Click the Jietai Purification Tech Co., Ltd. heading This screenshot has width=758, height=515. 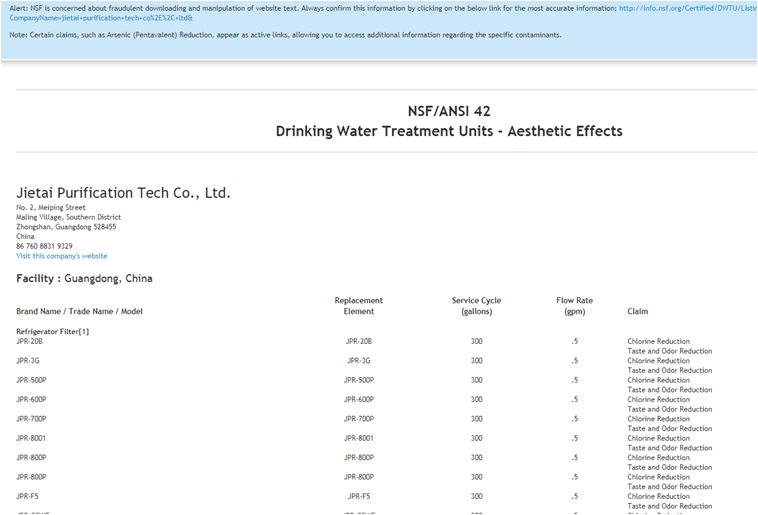click(123, 193)
